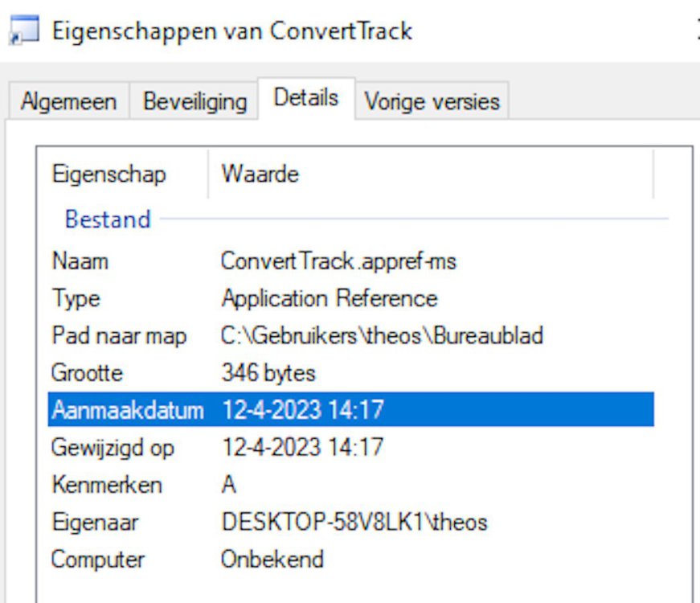
Task: Select the Grootte property row
Action: click(87, 373)
